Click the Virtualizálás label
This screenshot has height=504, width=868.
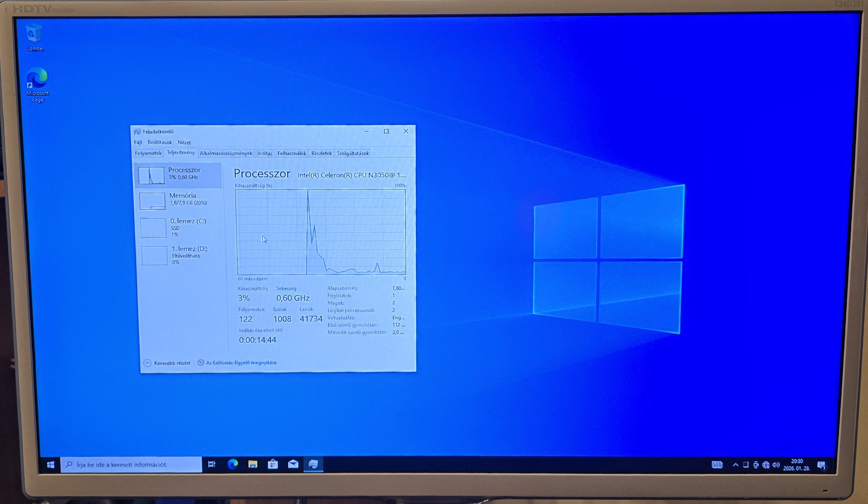pos(341,318)
